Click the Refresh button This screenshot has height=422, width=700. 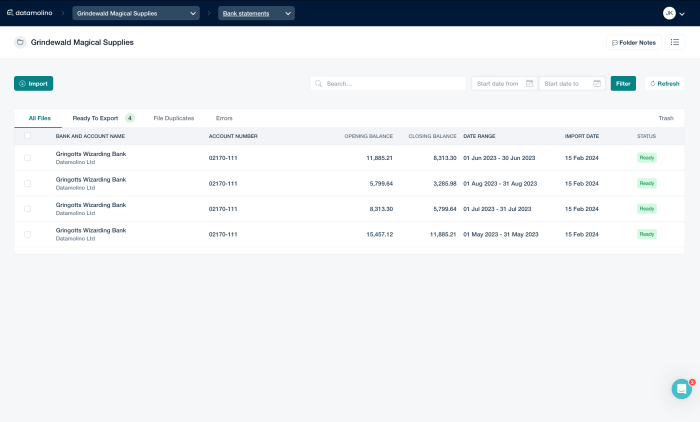[664, 84]
